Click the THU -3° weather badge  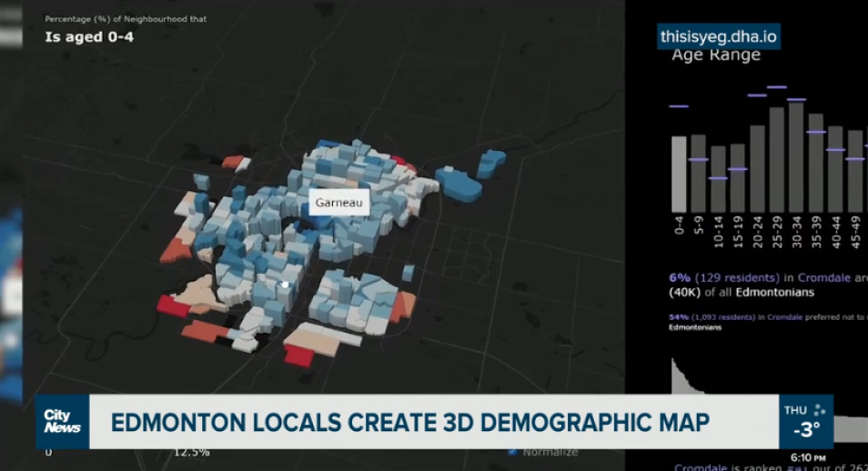click(x=806, y=422)
